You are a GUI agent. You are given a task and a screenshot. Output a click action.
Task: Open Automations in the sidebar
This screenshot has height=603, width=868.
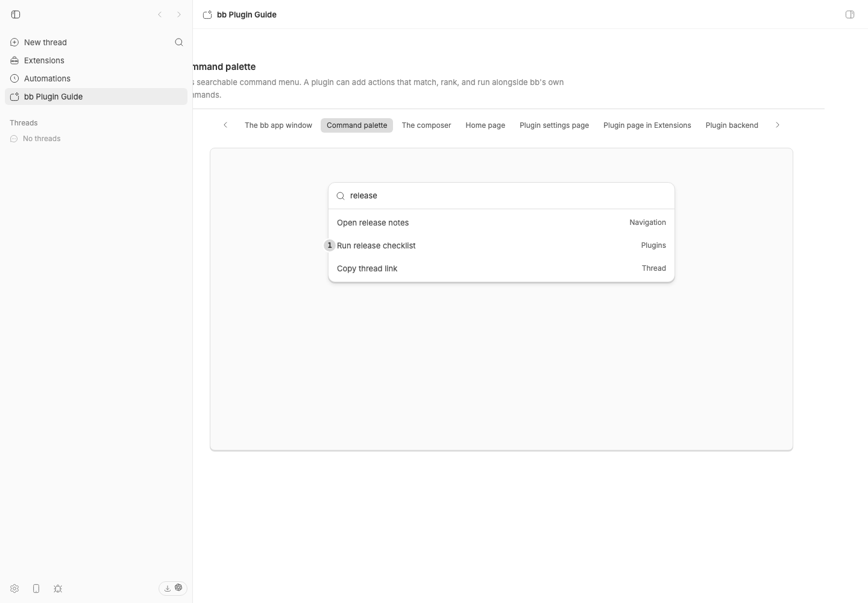coord(96,78)
